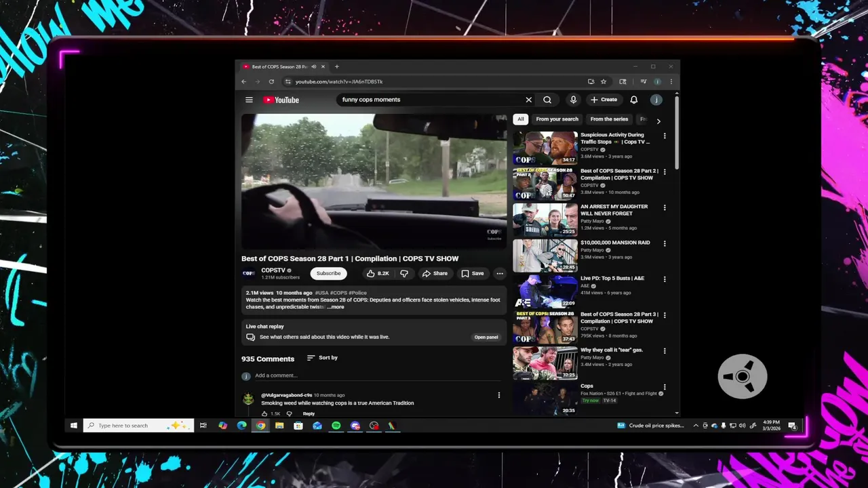This screenshot has height=488, width=868.
Task: Like the video with the thumbs up (8.2K)
Action: (378, 273)
